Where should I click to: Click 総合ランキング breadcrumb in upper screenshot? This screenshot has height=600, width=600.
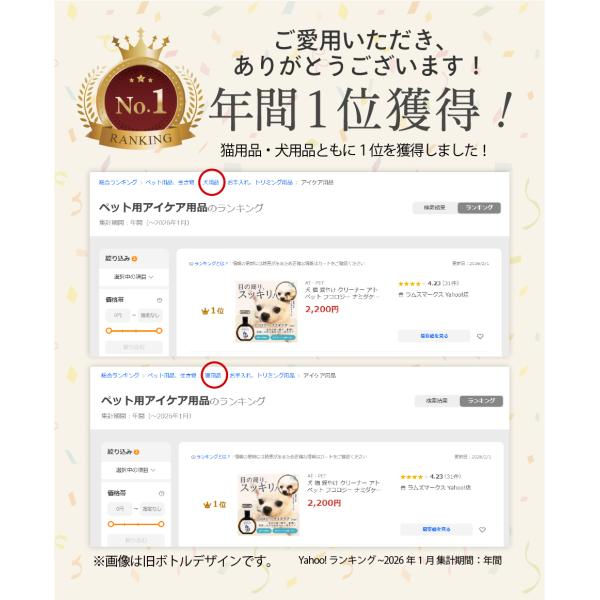point(118,183)
